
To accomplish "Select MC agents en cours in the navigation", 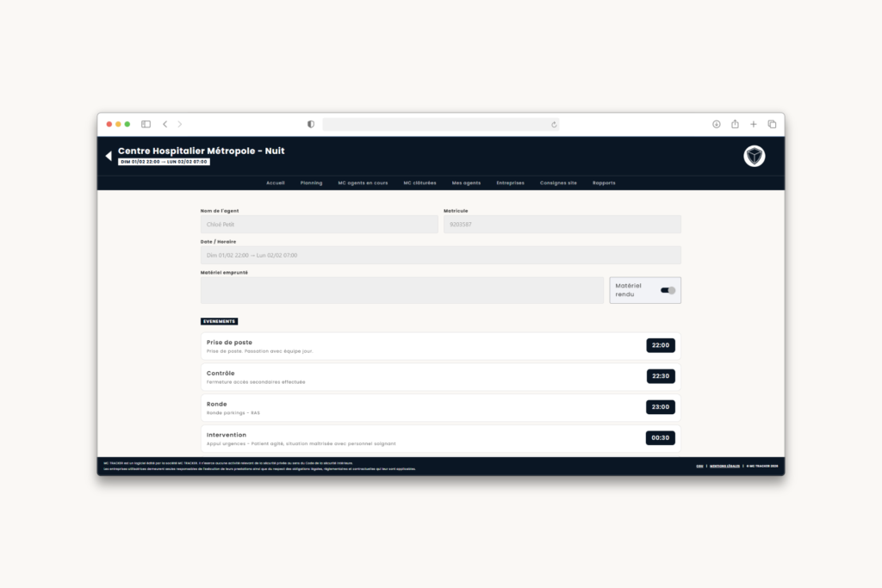I will click(363, 183).
